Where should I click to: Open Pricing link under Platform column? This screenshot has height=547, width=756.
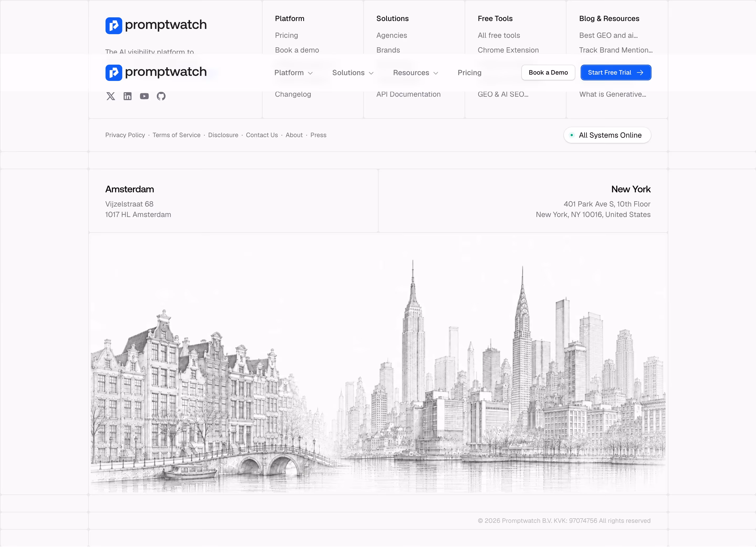(286, 35)
